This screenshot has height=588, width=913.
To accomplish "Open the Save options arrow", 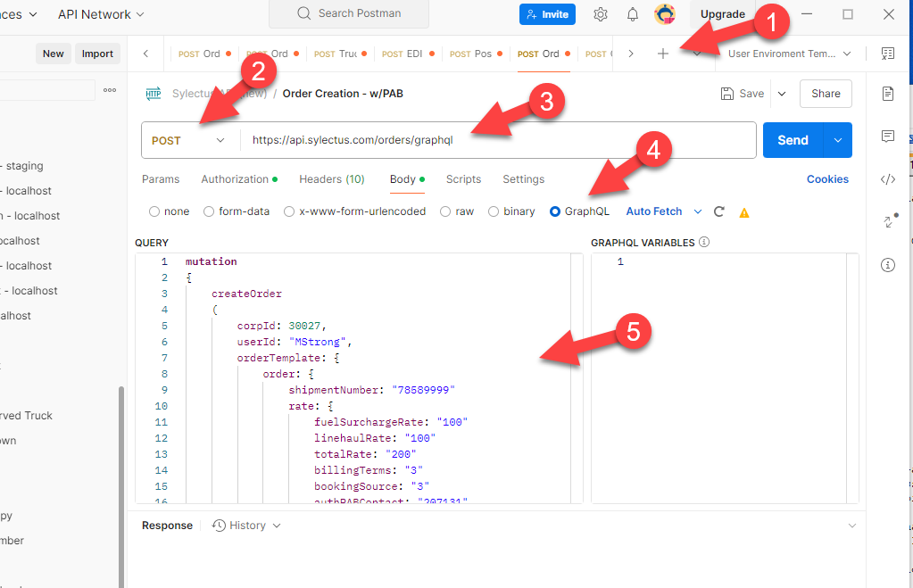I will pos(782,94).
